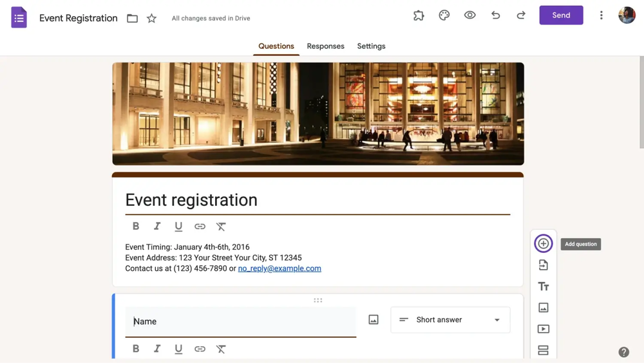Add video from the side toolbar
This screenshot has width=644, height=363.
(544, 329)
